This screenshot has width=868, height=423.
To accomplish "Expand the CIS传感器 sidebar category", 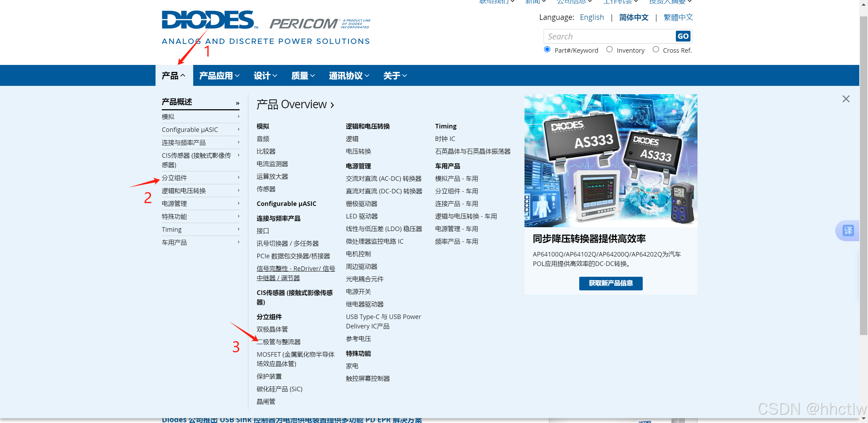I will 201,160.
